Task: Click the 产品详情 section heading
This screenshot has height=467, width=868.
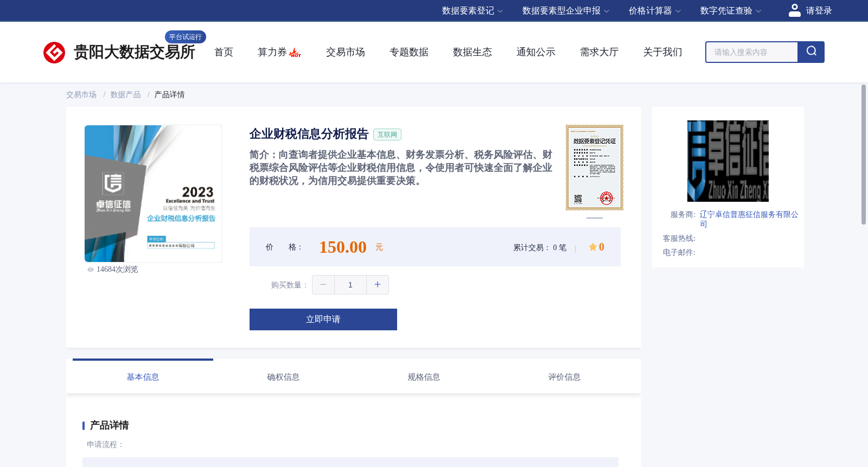Action: click(109, 425)
